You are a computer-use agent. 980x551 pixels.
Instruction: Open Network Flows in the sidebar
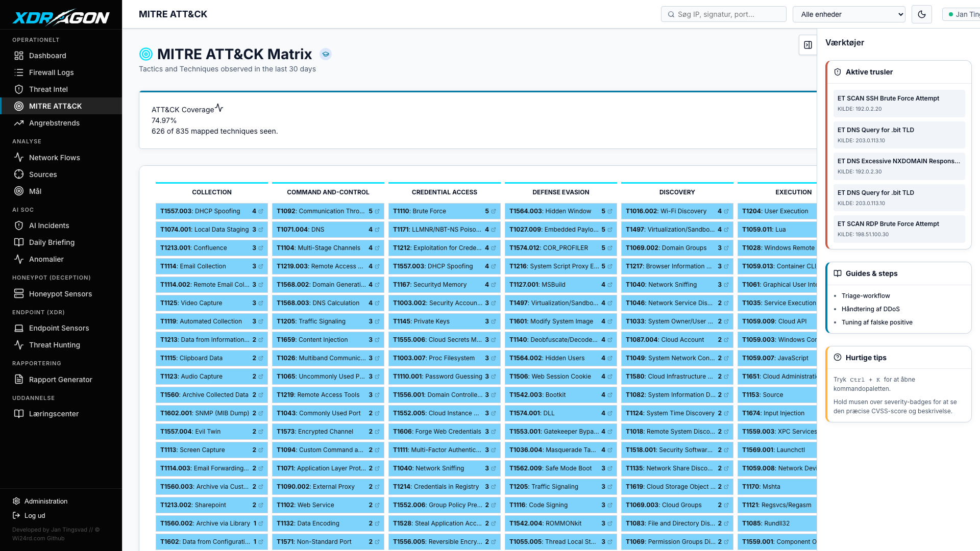(x=61, y=158)
